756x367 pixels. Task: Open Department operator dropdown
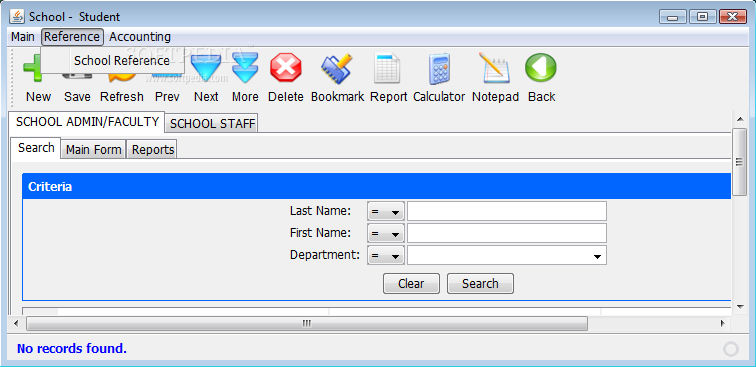(x=386, y=256)
